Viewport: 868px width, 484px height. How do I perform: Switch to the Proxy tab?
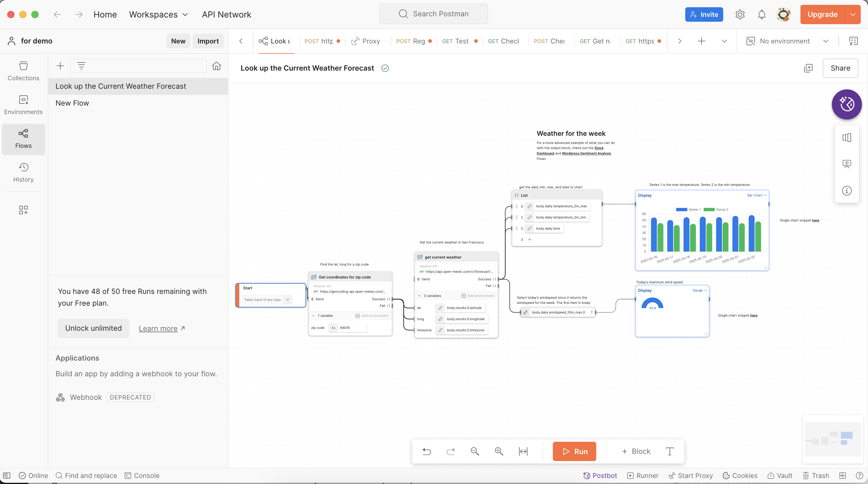coord(366,41)
